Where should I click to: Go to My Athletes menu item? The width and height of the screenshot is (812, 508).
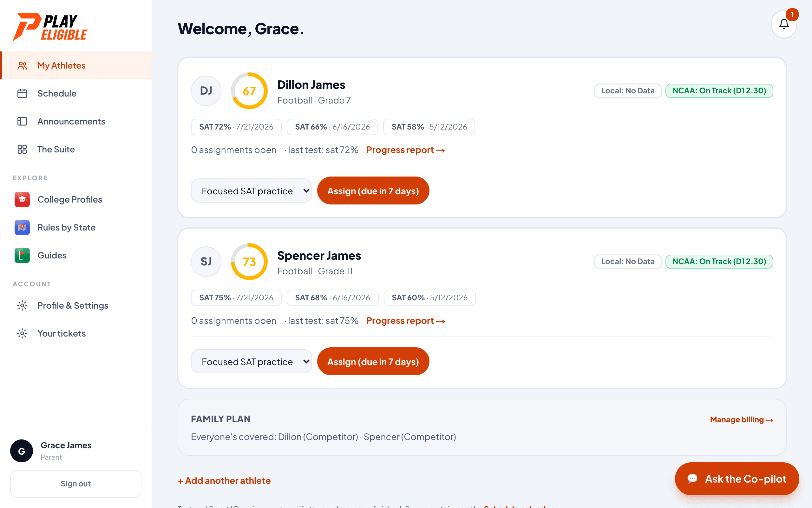tap(76, 65)
